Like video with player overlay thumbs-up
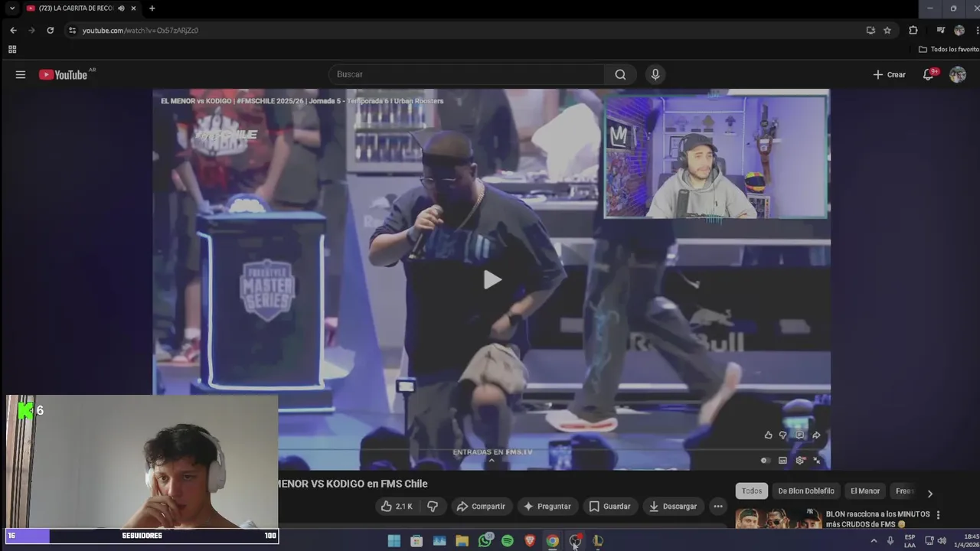Image resolution: width=980 pixels, height=551 pixels. point(768,435)
